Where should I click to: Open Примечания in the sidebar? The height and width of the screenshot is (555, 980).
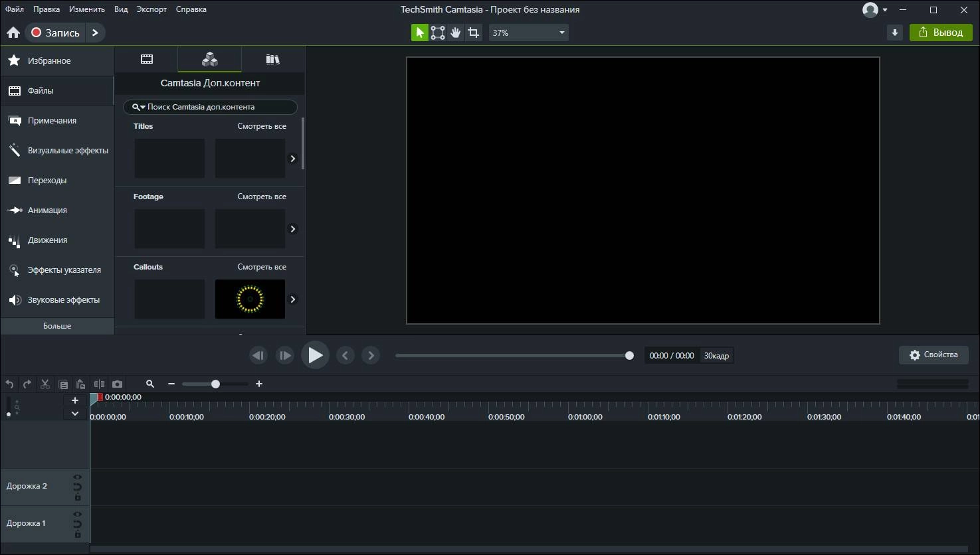pyautogui.click(x=57, y=120)
